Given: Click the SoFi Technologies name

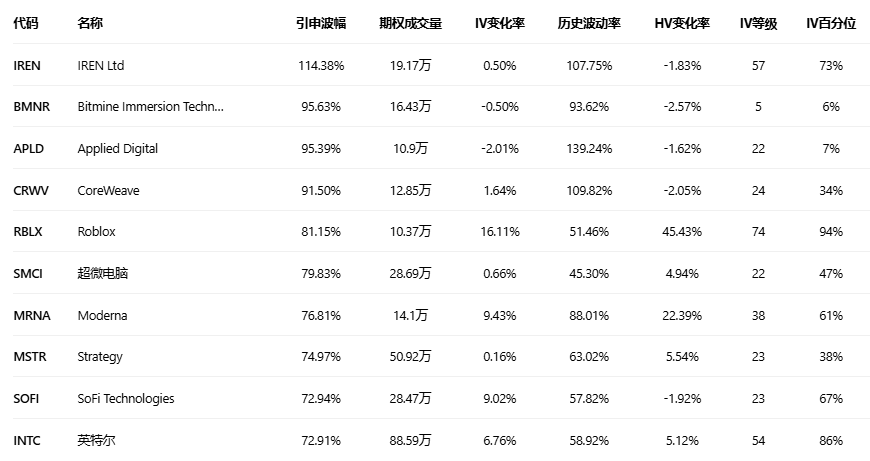Looking at the screenshot, I should pyautogui.click(x=126, y=398).
